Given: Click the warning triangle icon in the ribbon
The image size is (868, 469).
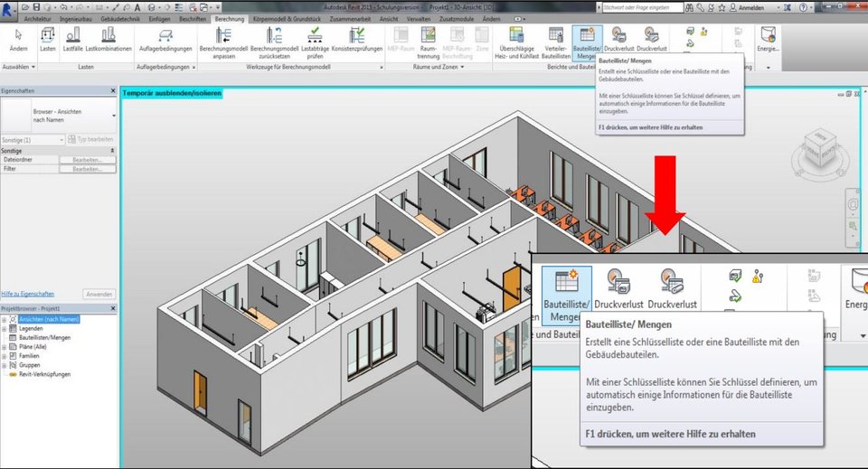Looking at the screenshot, I should 704,32.
